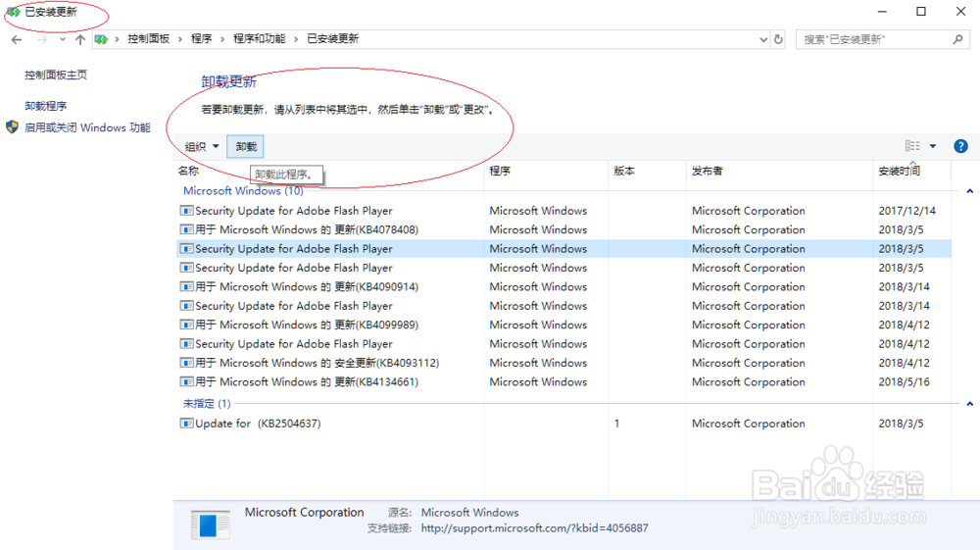980x550 pixels.
Task: Sort by 程序 column header
Action: tap(500, 171)
